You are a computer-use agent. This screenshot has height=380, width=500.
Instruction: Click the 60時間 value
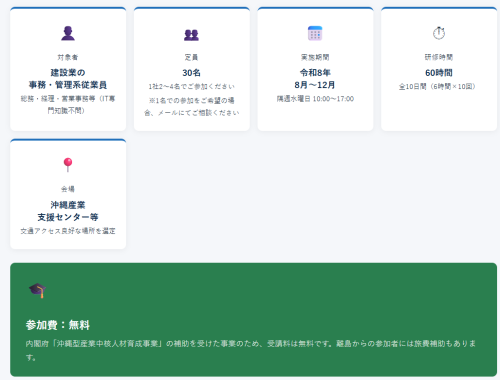[x=439, y=73]
